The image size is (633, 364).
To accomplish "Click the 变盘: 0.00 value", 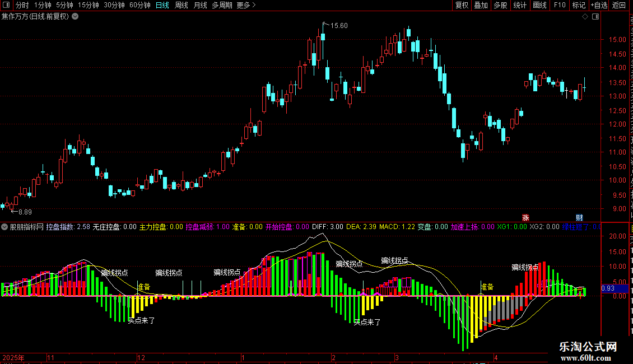I will coord(433,227).
